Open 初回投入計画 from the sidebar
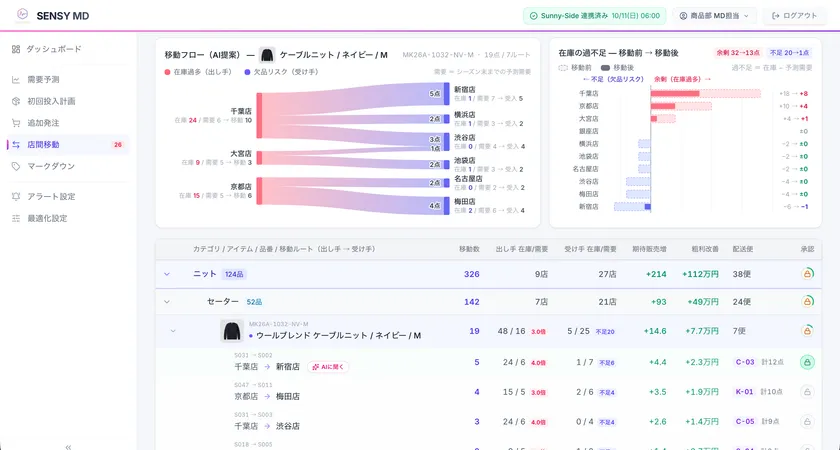840x450 pixels. [x=68, y=101]
